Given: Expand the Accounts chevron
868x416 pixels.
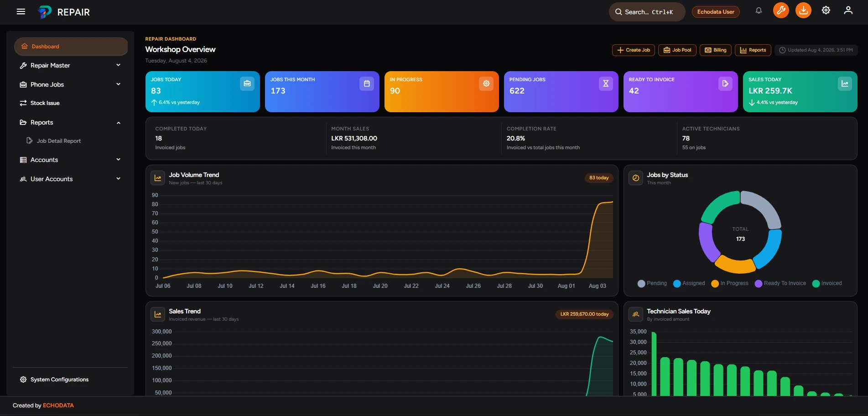Looking at the screenshot, I should (x=119, y=160).
